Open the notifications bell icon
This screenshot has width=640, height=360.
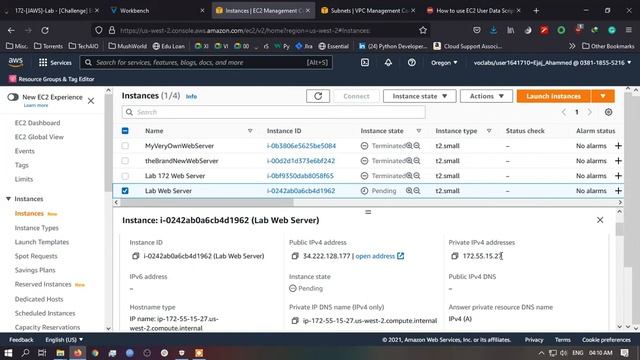388,62
